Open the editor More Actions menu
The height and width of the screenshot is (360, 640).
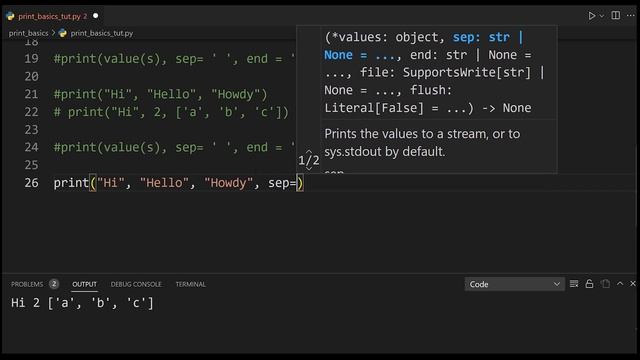coord(631,15)
